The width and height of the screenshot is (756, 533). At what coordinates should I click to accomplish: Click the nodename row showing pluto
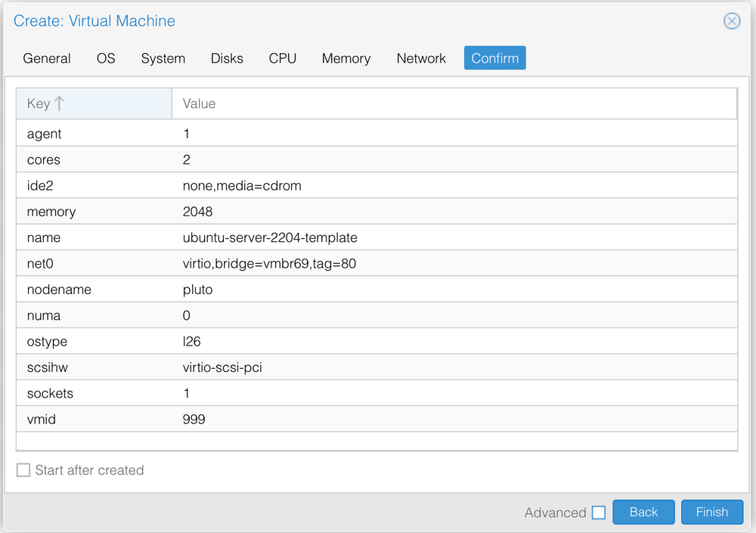302,290
